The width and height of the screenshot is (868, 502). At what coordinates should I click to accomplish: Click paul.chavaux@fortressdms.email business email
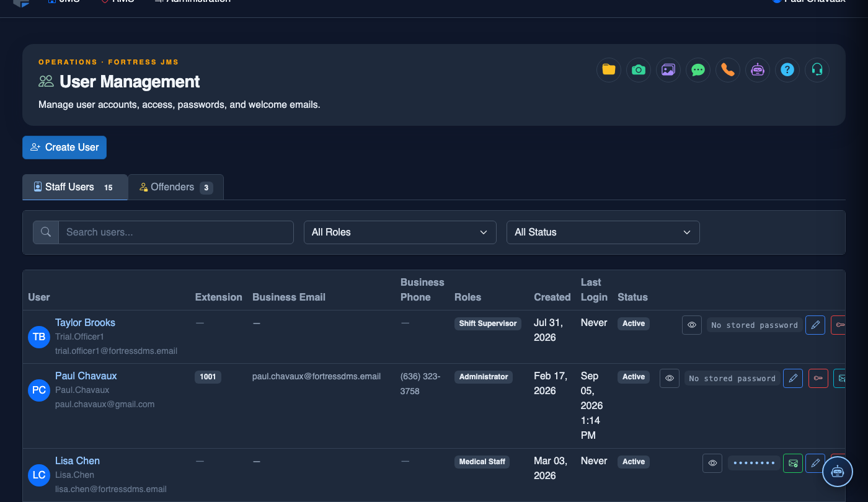[x=316, y=376]
